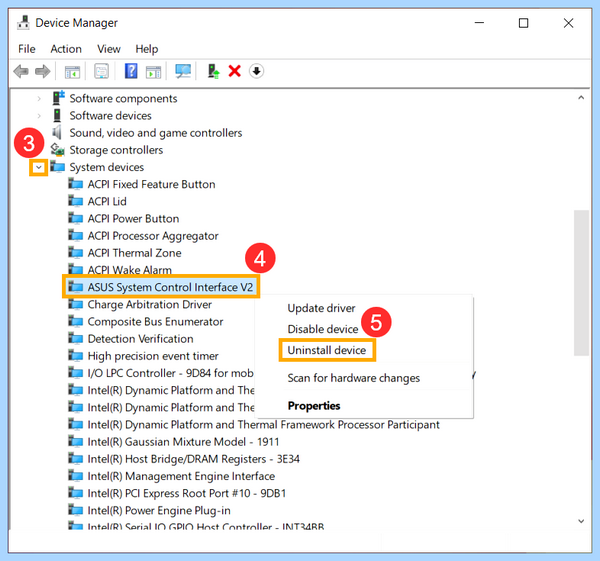Click speaker icon for Sound, video controllers
Viewport: 600px width, 561px height.
[57, 132]
